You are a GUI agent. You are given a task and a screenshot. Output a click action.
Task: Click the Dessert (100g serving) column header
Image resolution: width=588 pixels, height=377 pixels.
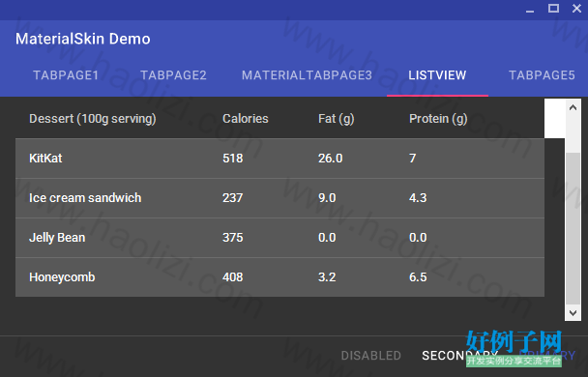click(x=93, y=119)
